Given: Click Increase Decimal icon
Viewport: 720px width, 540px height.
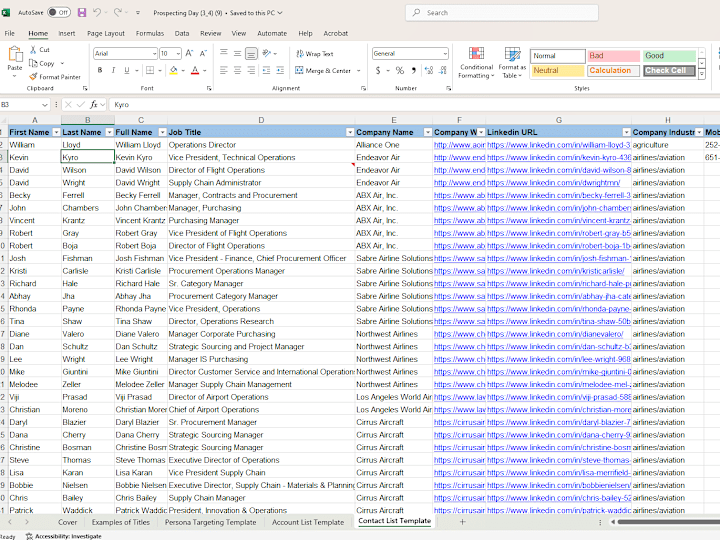Looking at the screenshot, I should pyautogui.click(x=429, y=70).
